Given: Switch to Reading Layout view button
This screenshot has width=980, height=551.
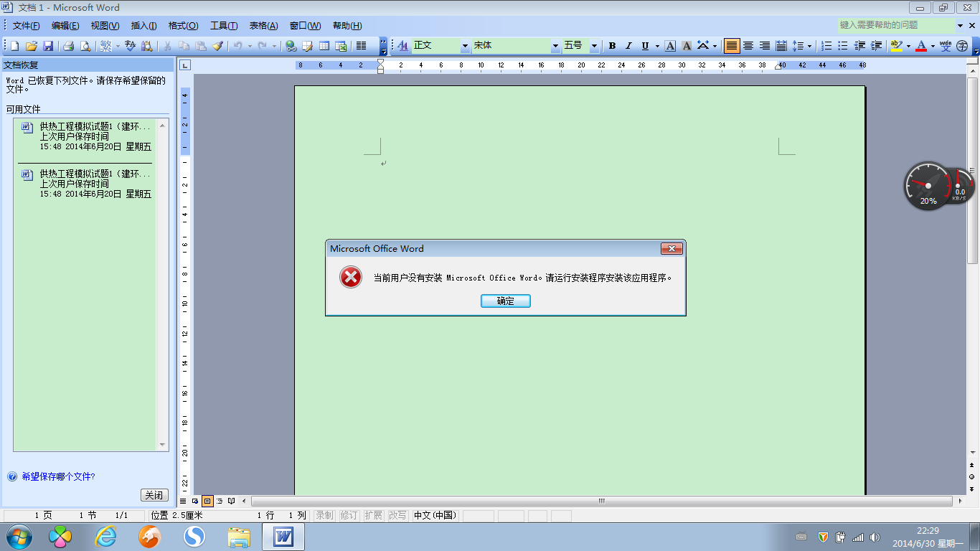Looking at the screenshot, I should pos(230,501).
